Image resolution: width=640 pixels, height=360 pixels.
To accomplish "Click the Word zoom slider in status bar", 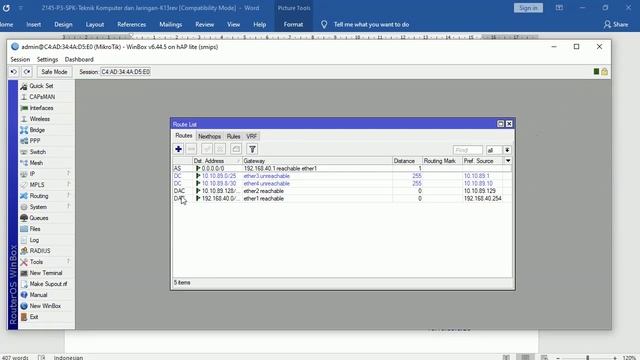I will [587, 358].
